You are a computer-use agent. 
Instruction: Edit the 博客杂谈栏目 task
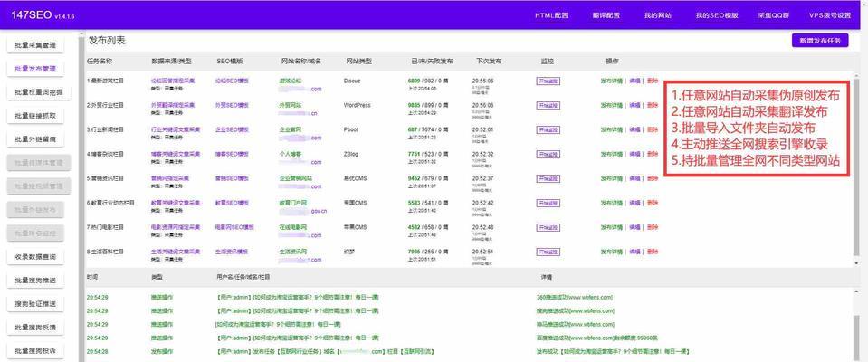(x=634, y=154)
